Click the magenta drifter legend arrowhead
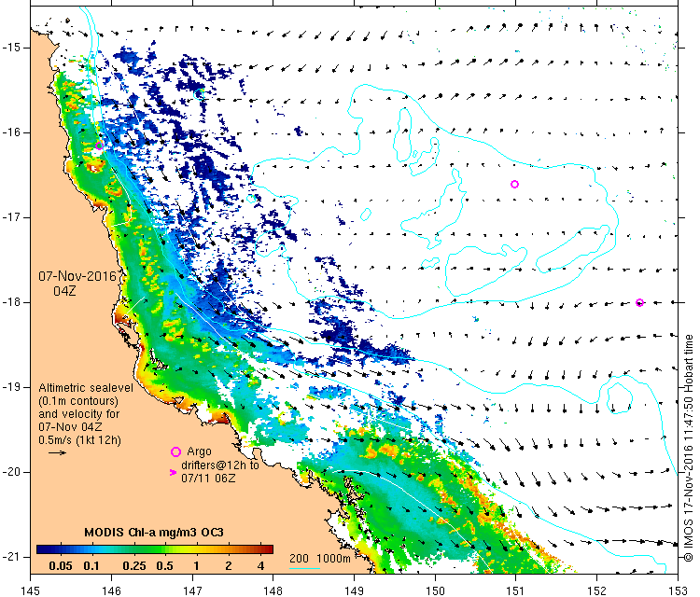Screen dimensions: 700x597 coord(174,472)
